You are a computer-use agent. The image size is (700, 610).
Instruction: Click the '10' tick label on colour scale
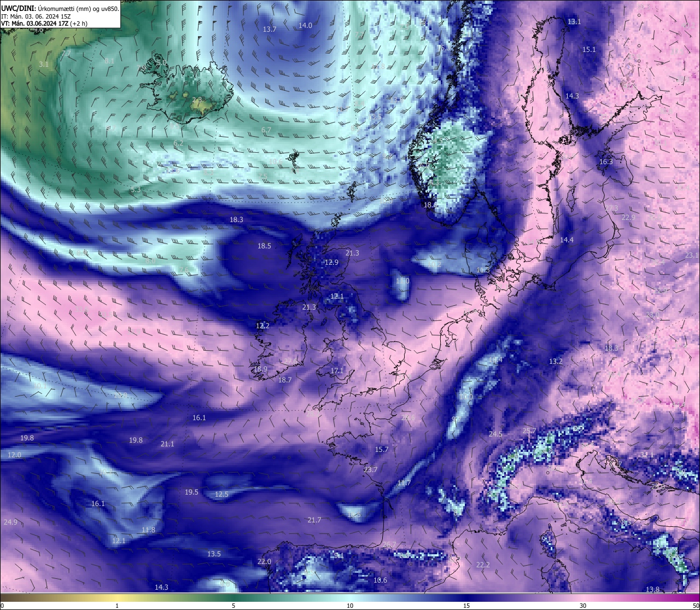coord(350,606)
